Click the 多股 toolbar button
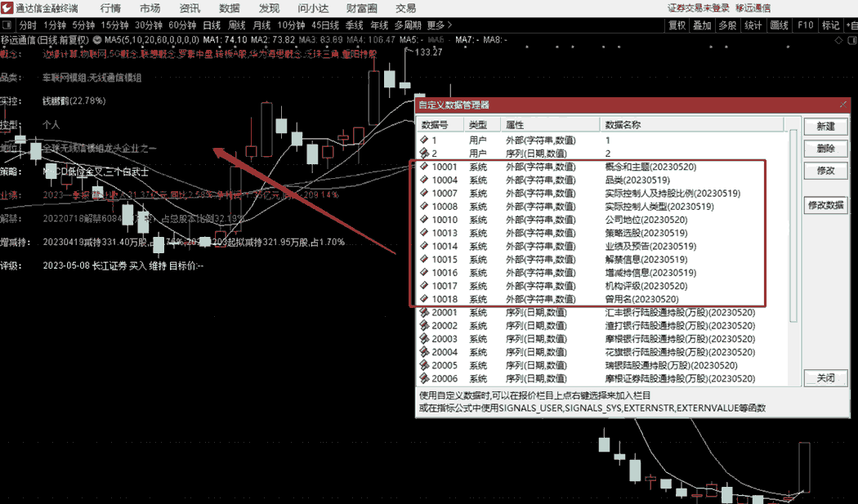This screenshot has width=858, height=504. [727, 25]
